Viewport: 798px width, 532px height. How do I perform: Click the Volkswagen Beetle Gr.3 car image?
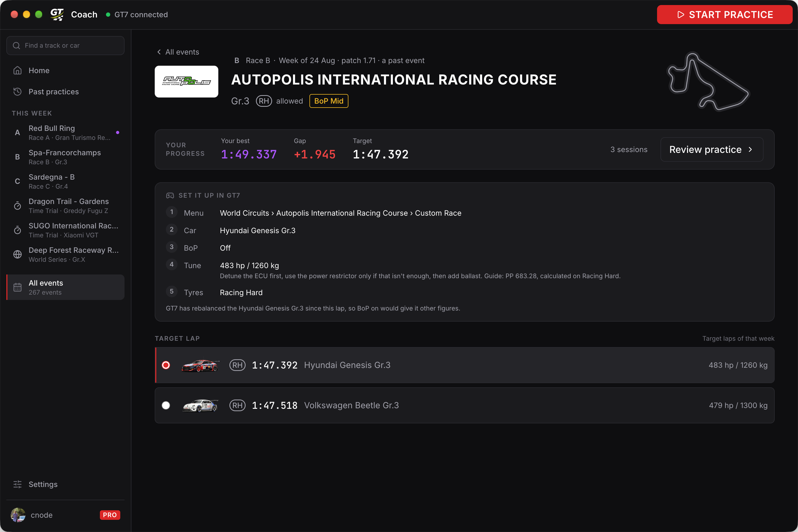click(200, 405)
